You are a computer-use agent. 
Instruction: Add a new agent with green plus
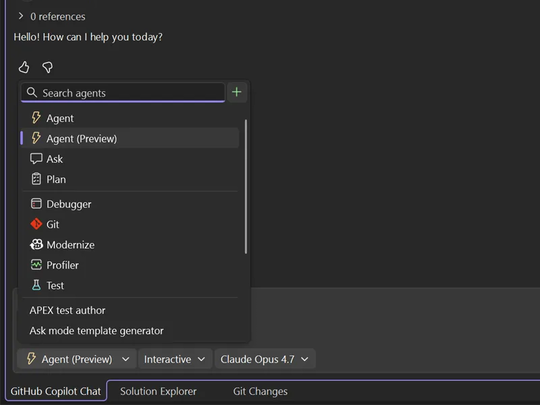coord(237,92)
